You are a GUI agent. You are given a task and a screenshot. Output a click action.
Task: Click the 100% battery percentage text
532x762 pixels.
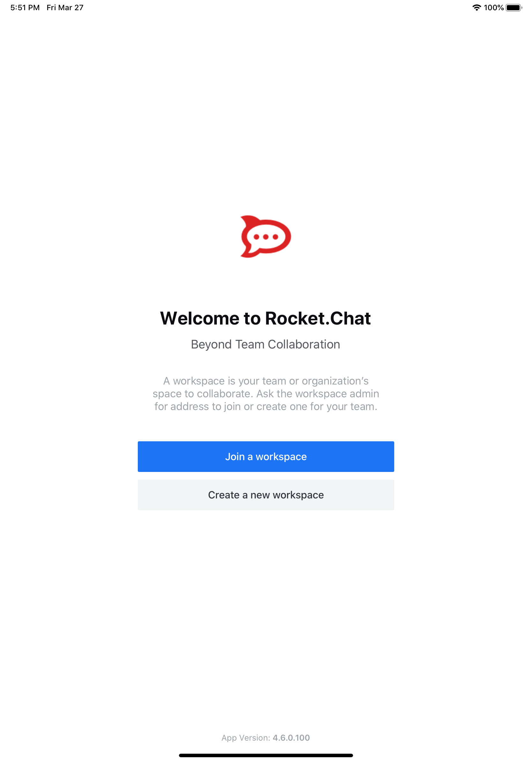pos(493,8)
